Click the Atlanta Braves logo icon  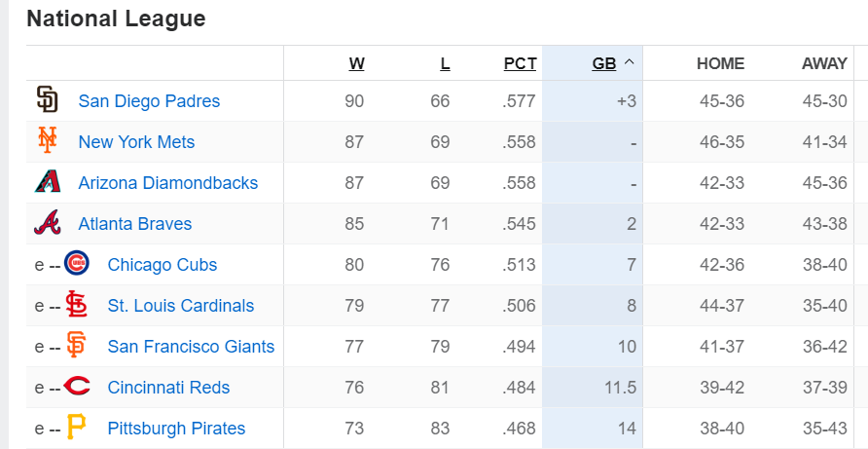pyautogui.click(x=47, y=223)
